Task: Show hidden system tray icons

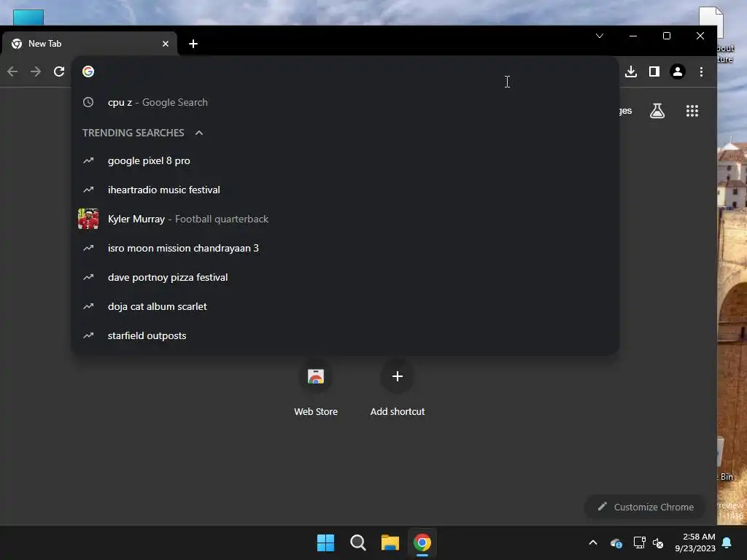Action: point(593,542)
